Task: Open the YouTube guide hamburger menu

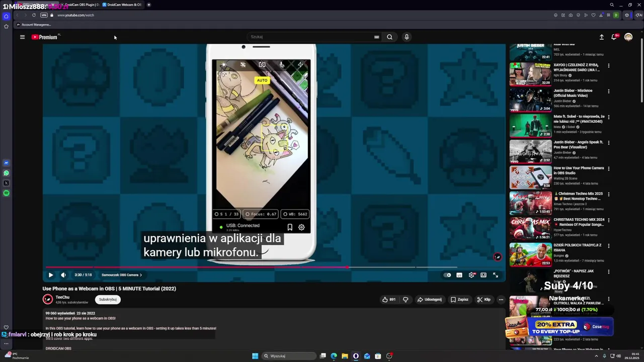Action: click(22, 37)
